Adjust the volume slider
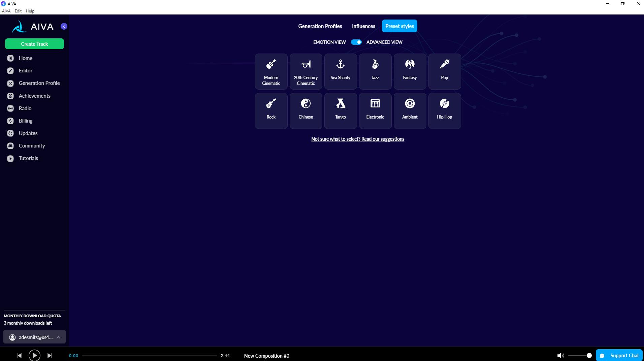The image size is (644, 361). point(579,356)
